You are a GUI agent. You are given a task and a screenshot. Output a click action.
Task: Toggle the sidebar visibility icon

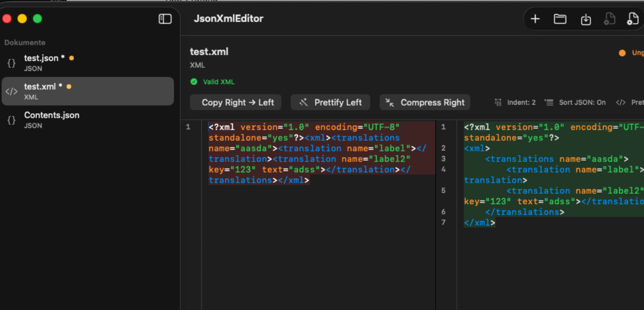click(x=165, y=19)
